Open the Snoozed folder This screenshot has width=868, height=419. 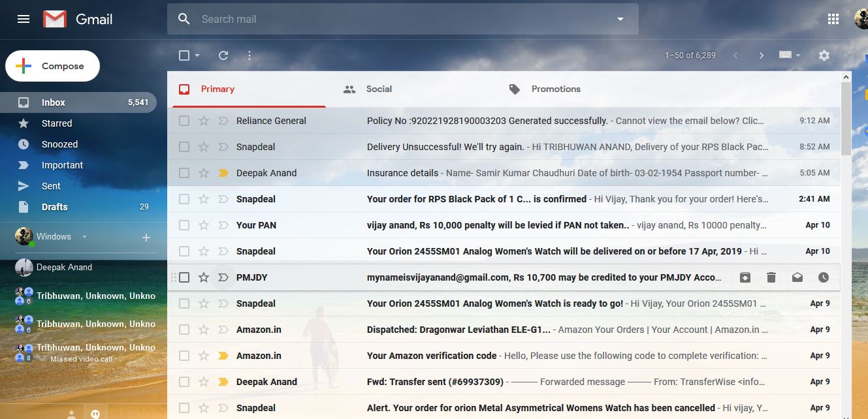coord(78,144)
